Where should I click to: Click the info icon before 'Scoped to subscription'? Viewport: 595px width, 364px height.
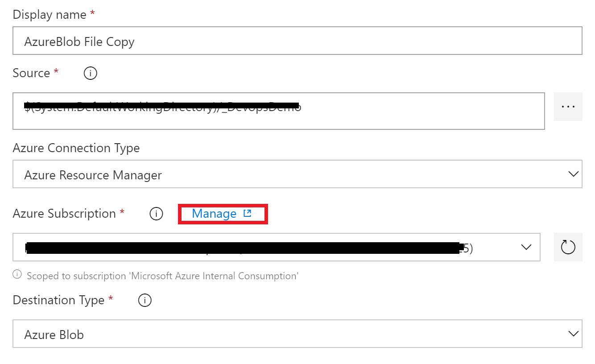(x=17, y=275)
